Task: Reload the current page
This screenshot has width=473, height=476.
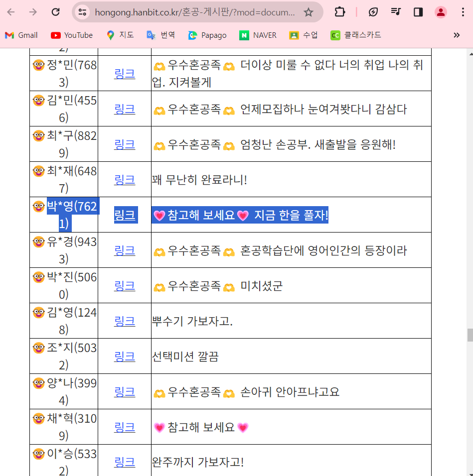Action: 56,12
